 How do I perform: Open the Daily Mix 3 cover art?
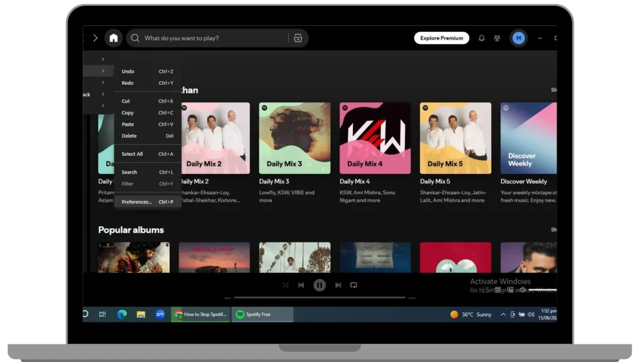pos(294,138)
